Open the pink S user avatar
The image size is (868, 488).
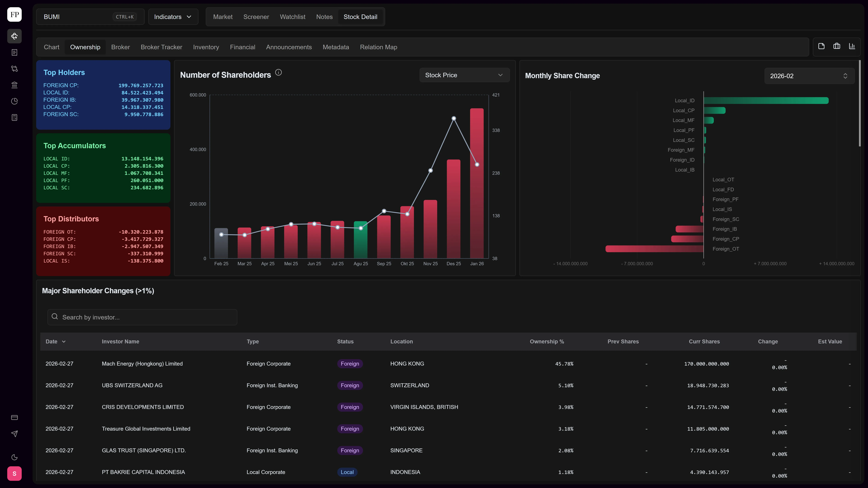[14, 474]
